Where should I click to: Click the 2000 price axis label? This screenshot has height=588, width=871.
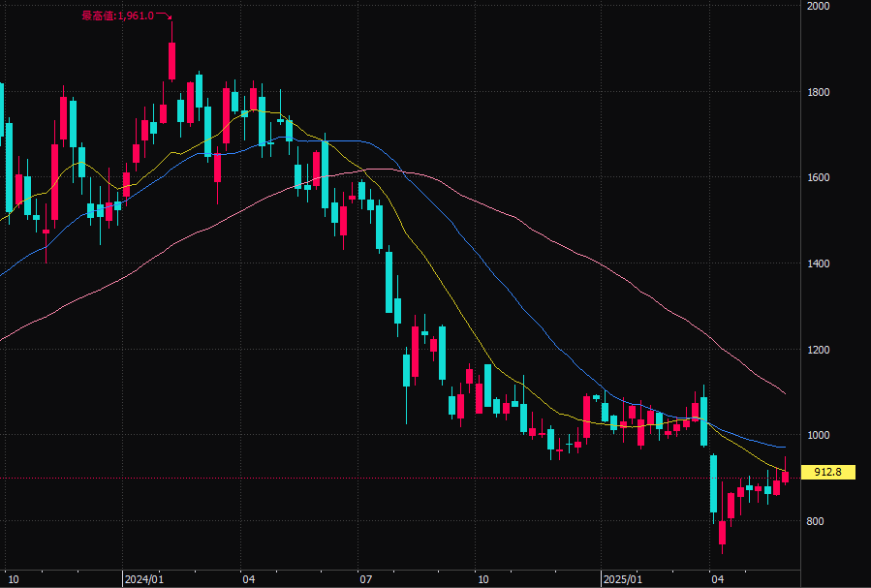819,6
